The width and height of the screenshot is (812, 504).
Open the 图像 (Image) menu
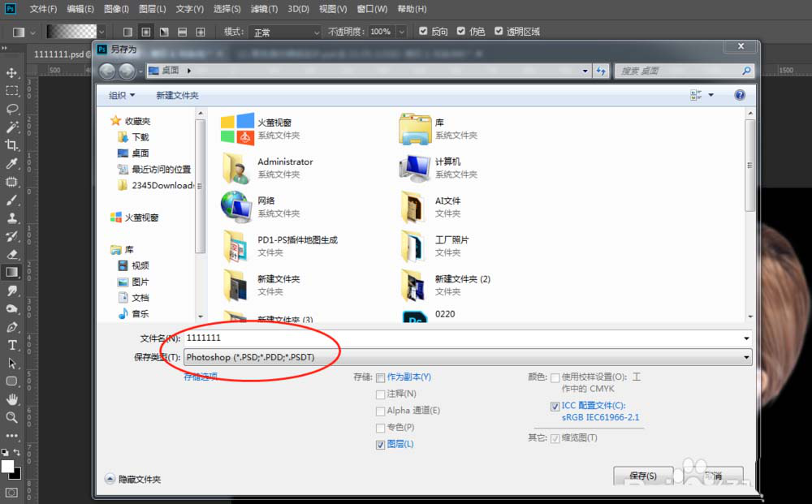click(x=116, y=9)
